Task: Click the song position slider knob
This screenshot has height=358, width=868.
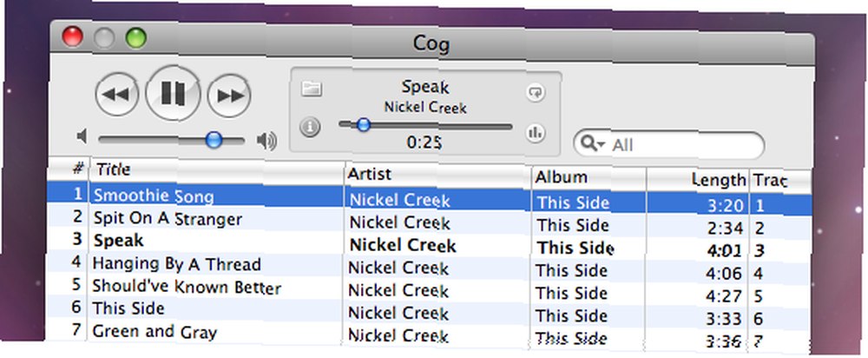Action: pyautogui.click(x=363, y=124)
